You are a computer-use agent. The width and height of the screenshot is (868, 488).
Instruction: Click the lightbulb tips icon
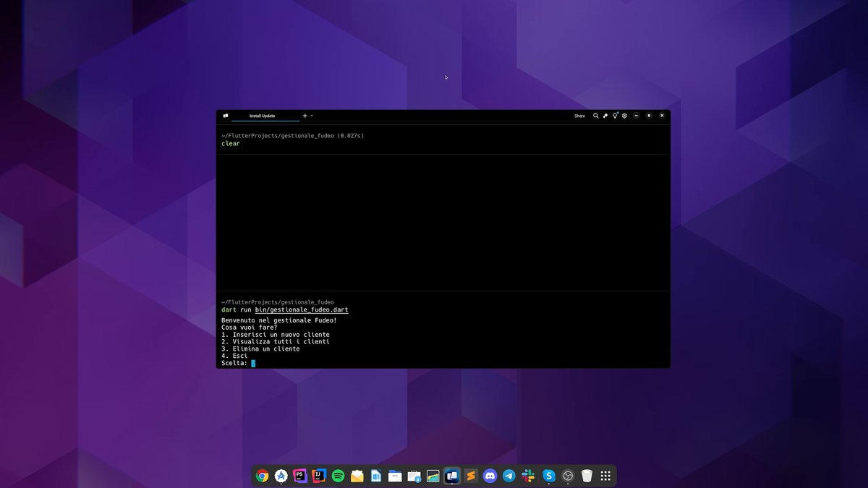(615, 116)
